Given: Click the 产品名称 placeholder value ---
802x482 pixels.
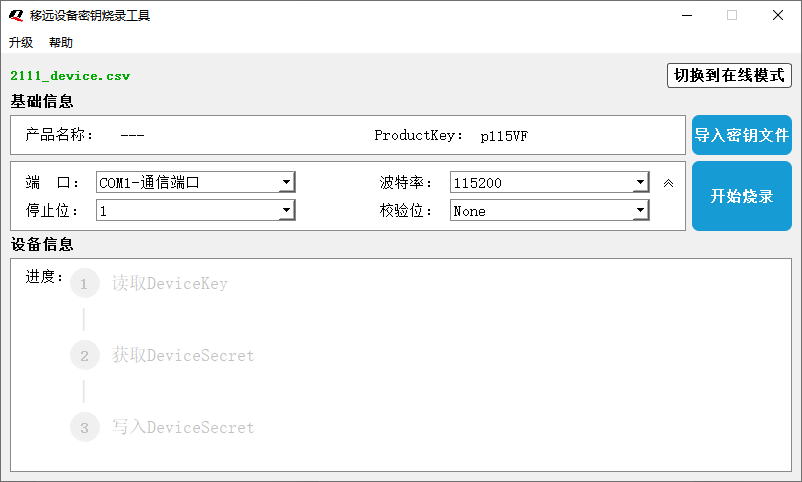Looking at the screenshot, I should [132, 136].
